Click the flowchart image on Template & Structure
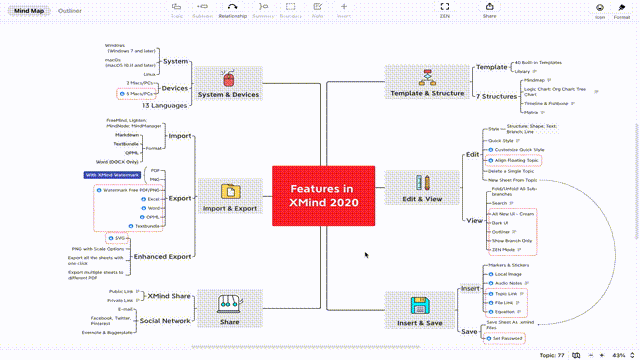 (427, 77)
